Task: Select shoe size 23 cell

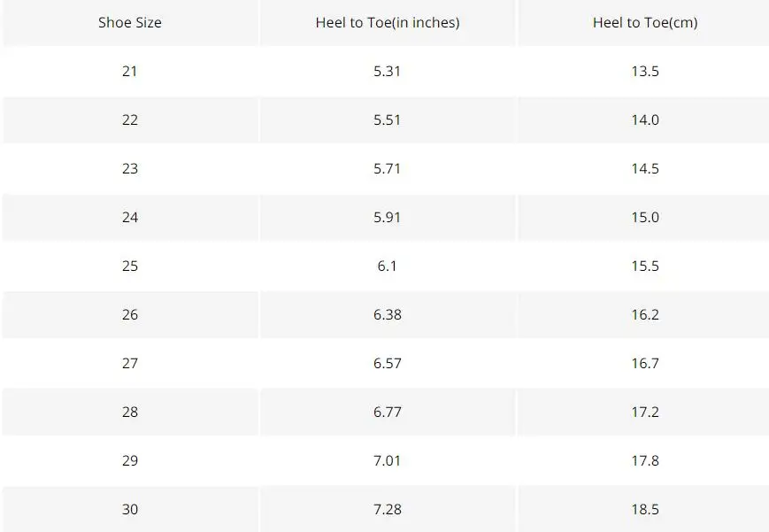Action: 130,168
